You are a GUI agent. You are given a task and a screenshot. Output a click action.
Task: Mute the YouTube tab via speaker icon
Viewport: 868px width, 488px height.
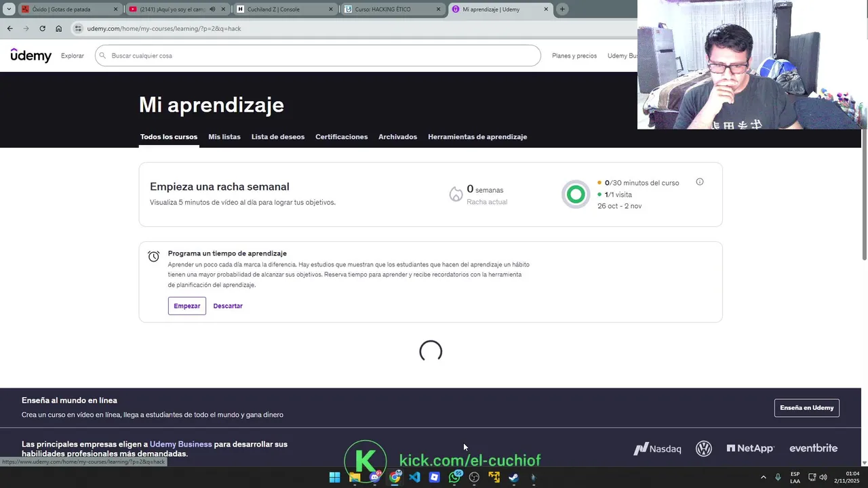tap(212, 9)
